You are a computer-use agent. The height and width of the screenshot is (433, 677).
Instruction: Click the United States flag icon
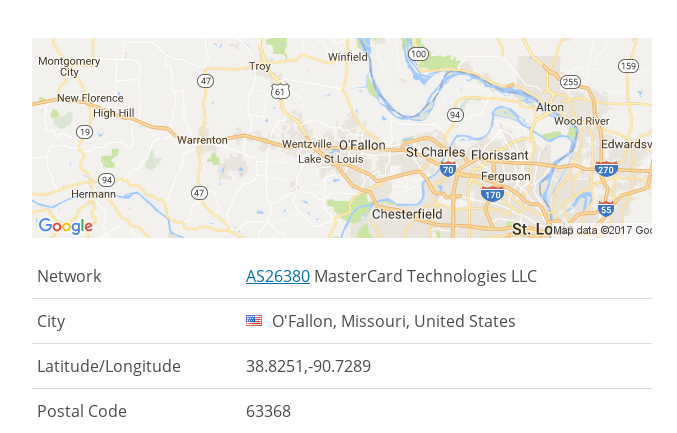254,320
